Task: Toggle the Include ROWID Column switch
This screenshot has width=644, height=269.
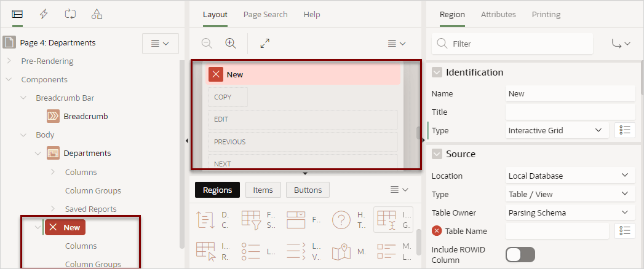Action: 520,255
